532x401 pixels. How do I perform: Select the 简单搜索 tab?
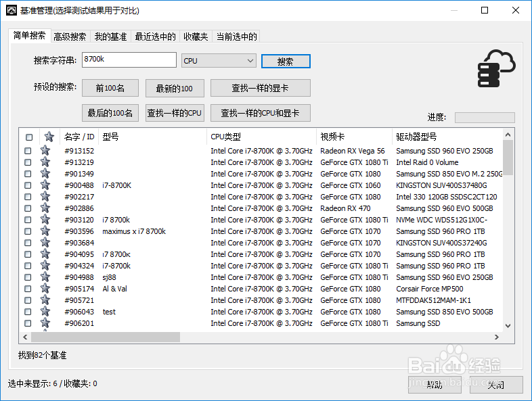point(30,35)
